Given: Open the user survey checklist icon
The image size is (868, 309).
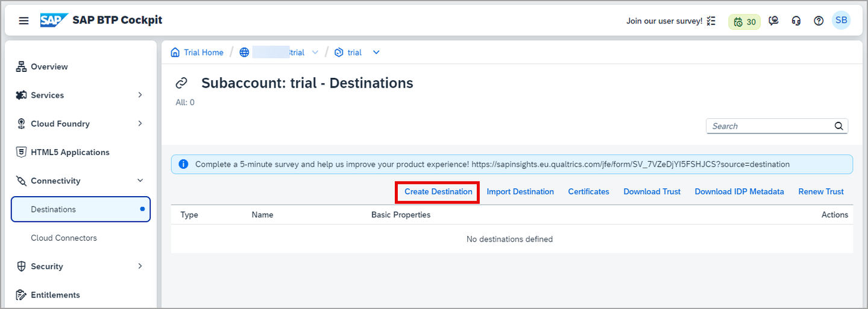Looking at the screenshot, I should click(x=711, y=21).
